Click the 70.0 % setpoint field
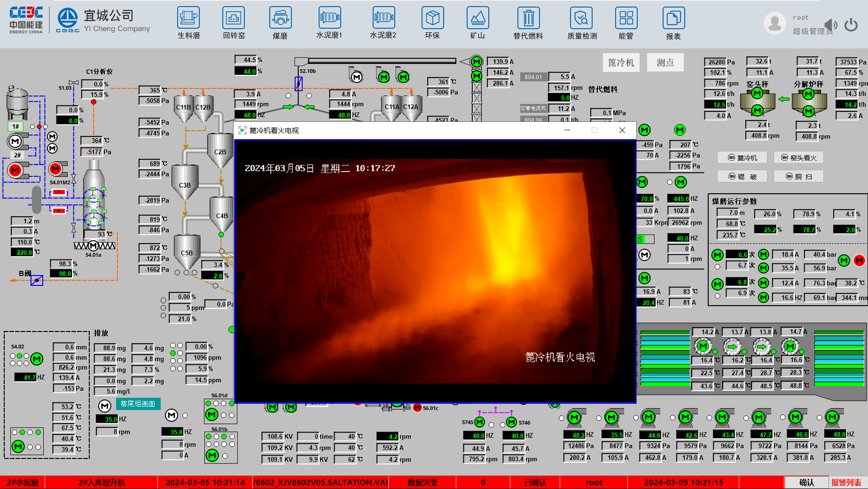This screenshot has height=489, width=868. tap(646, 198)
